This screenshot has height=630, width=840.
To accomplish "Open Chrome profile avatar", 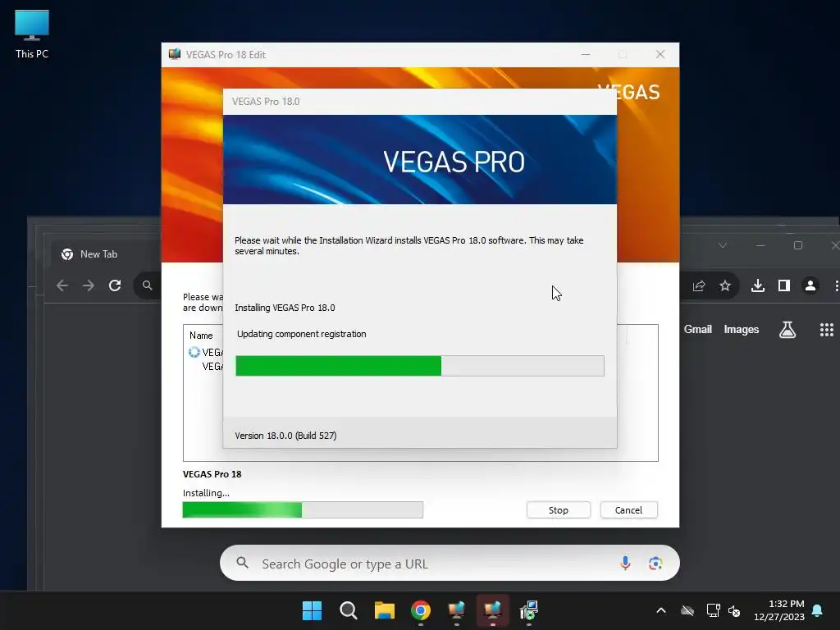I will click(810, 285).
